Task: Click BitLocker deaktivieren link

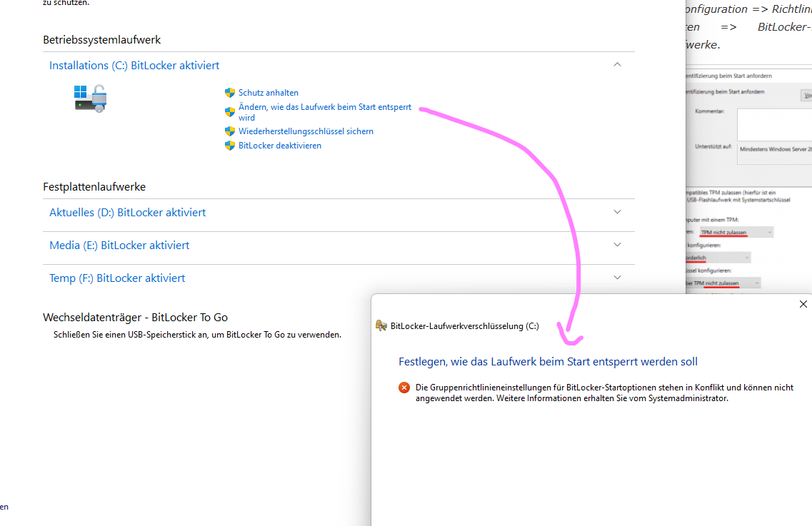Action: (x=280, y=146)
